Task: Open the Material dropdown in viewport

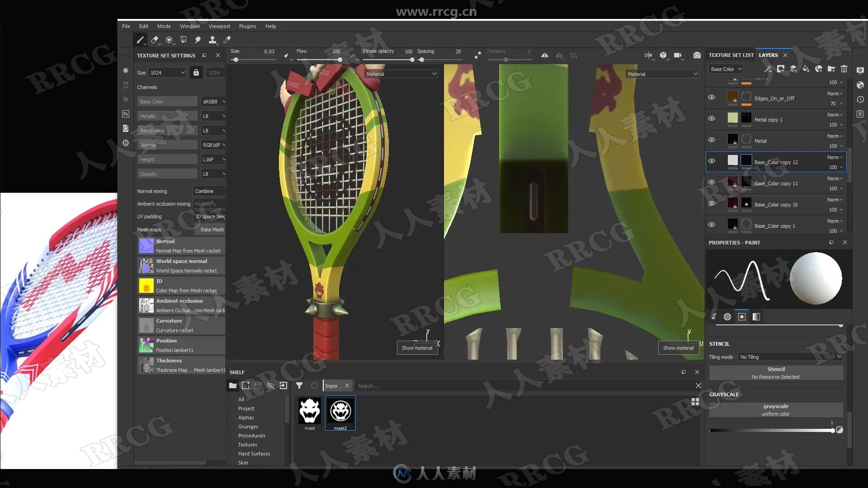Action: click(400, 73)
